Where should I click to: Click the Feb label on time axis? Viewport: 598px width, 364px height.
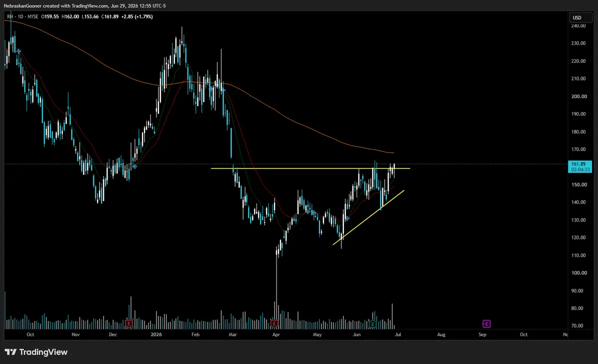tap(195, 335)
